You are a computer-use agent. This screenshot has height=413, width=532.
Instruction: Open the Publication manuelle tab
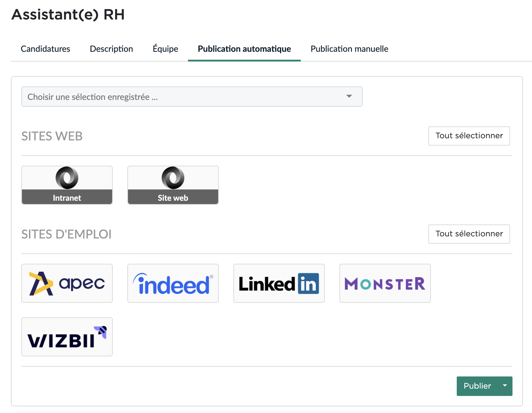click(349, 49)
